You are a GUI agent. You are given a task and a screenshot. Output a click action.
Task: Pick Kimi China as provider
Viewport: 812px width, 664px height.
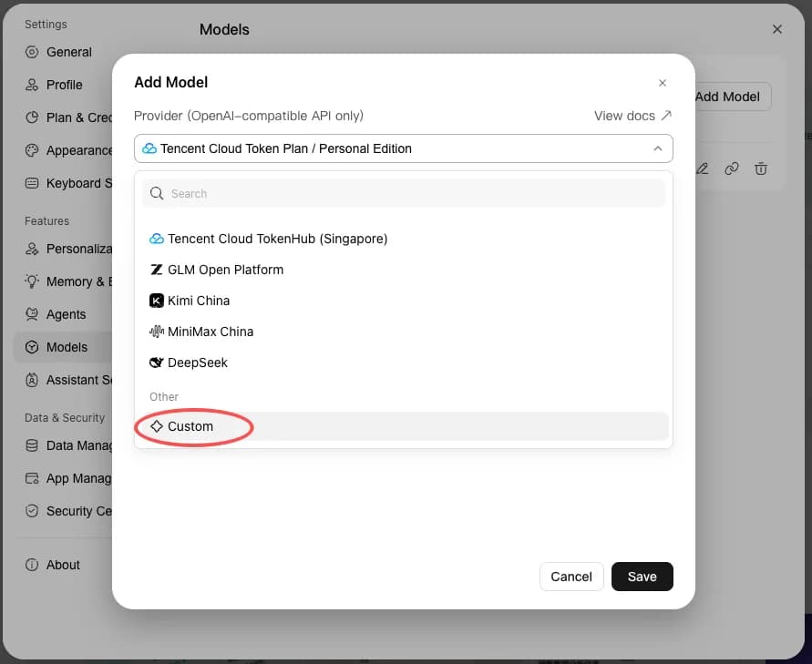[x=403, y=301]
